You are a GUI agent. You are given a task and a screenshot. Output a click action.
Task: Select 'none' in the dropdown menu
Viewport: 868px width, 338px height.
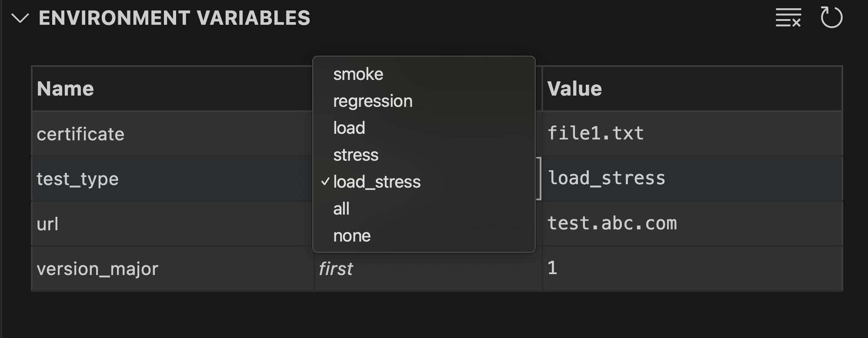click(x=352, y=236)
